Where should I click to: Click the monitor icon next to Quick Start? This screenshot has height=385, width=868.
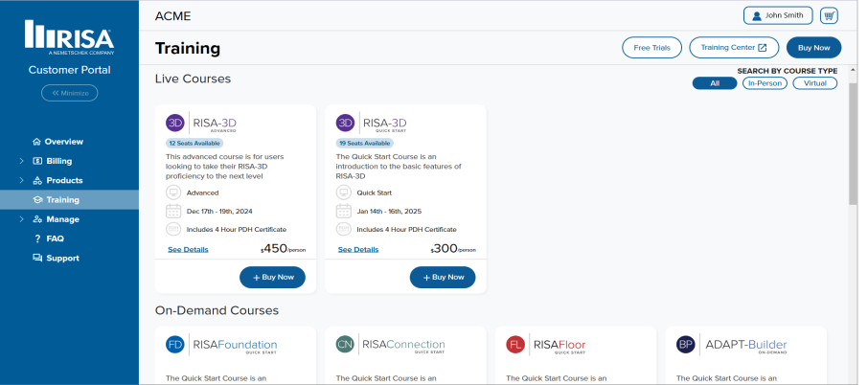344,193
